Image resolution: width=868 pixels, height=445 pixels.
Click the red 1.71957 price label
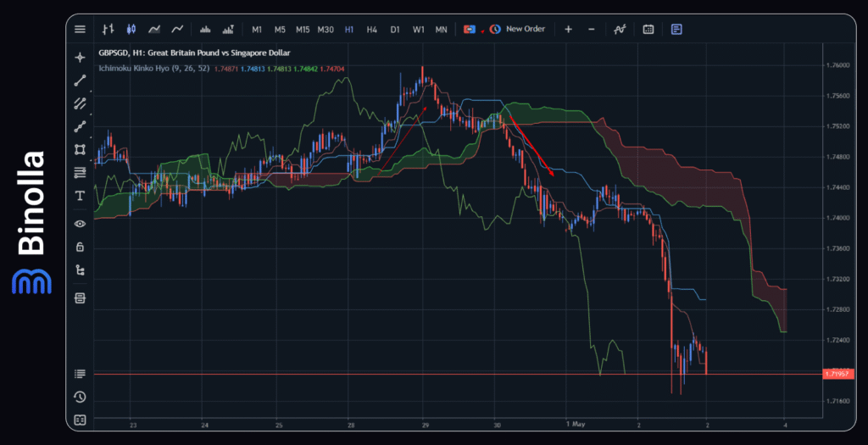point(837,374)
